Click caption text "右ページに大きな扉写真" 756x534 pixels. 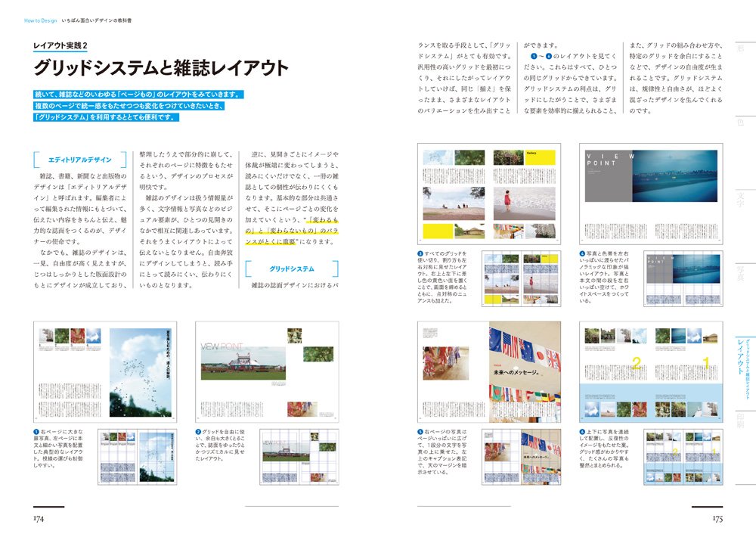point(58,435)
